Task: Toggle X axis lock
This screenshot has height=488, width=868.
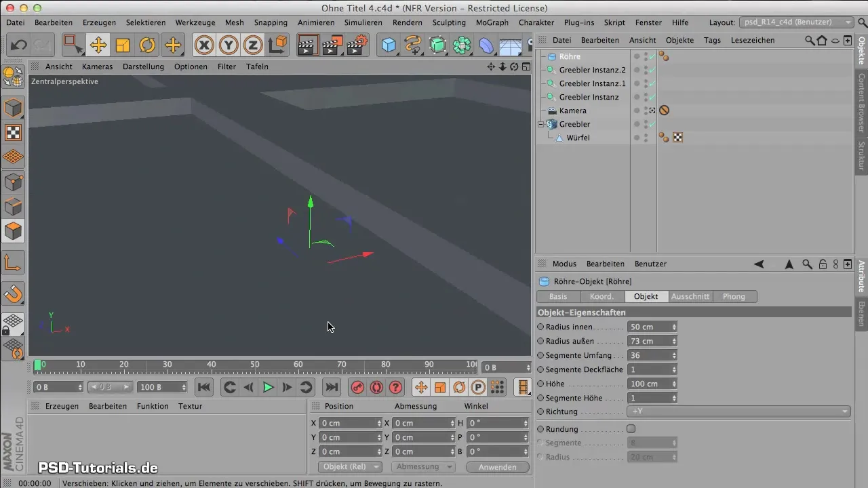Action: (204, 45)
